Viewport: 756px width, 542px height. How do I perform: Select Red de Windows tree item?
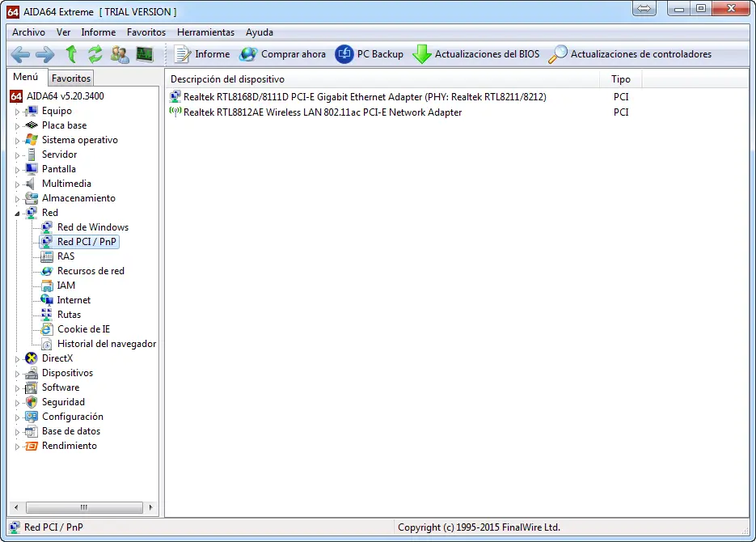[92, 227]
